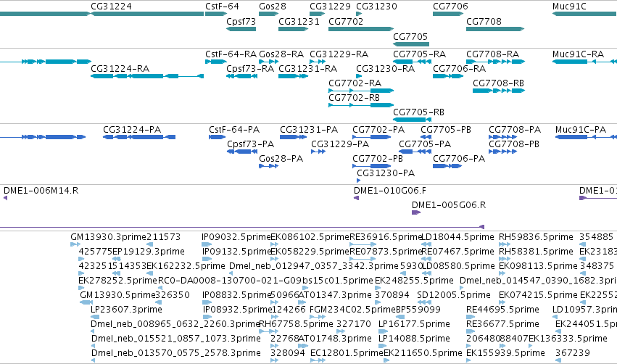Image resolution: width=617 pixels, height=364 pixels.
Task: Click EST Dmel_neb_015521_0857_1073.3prime
Action: click(x=176, y=339)
